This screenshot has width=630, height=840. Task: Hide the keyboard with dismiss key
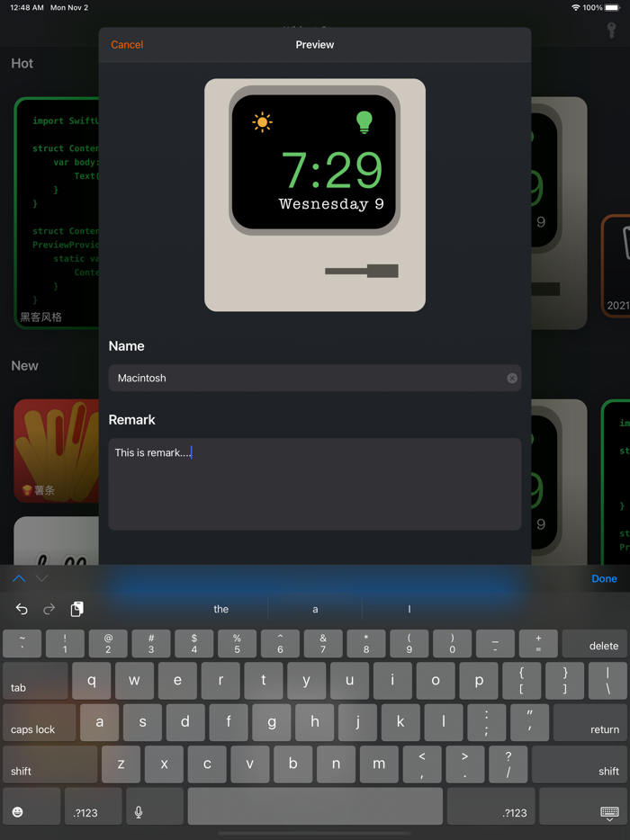coord(608,812)
